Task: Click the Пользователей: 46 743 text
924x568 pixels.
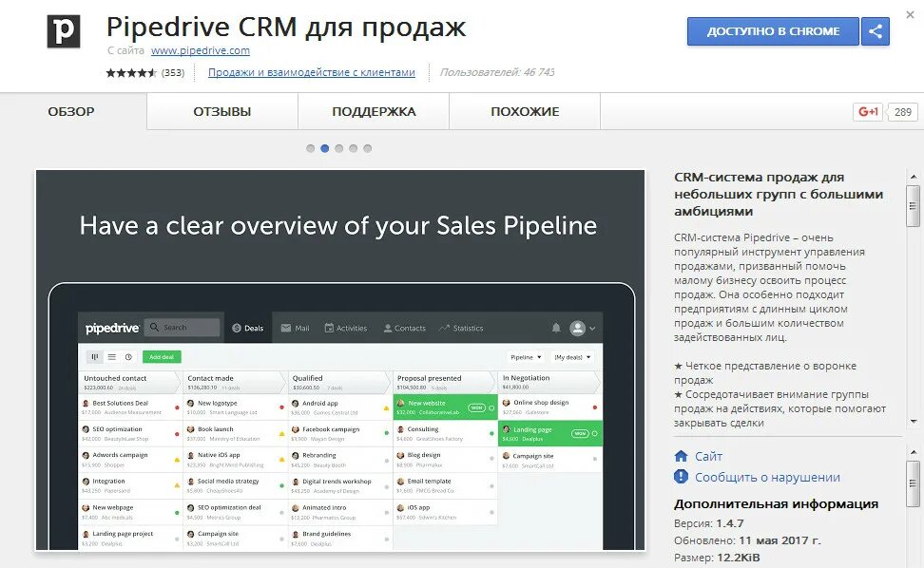Action: 497,72
